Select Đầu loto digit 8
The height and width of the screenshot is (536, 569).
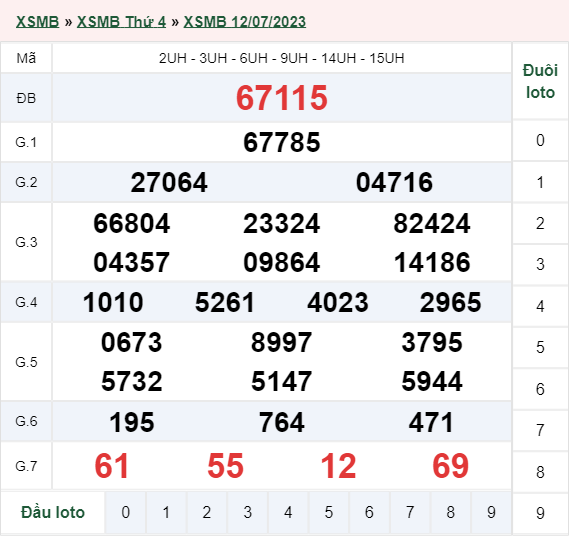[451, 512]
